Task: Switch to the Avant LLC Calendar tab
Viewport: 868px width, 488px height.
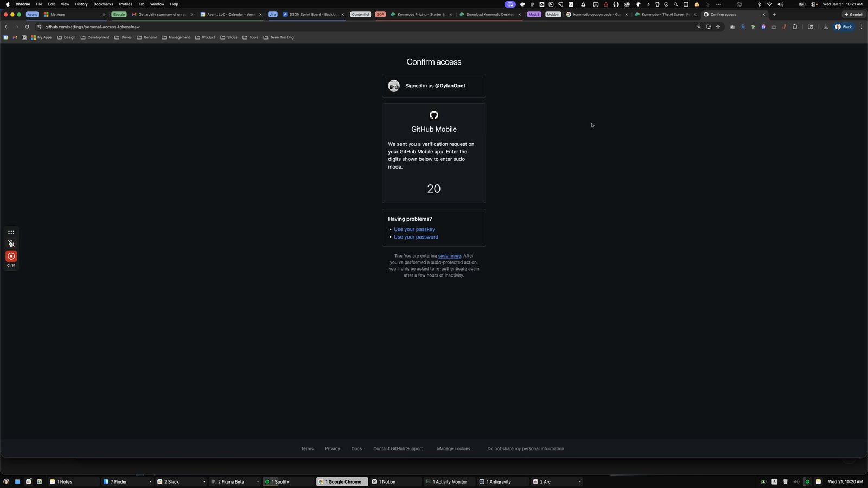Action: 231,15
